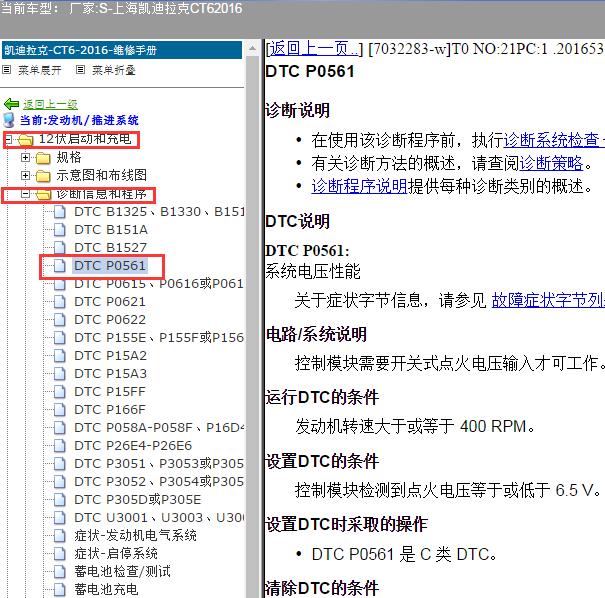The width and height of the screenshot is (605, 598).
Task: Click 菜单折叠 to collapse all menus
Action: pyautogui.click(x=113, y=70)
